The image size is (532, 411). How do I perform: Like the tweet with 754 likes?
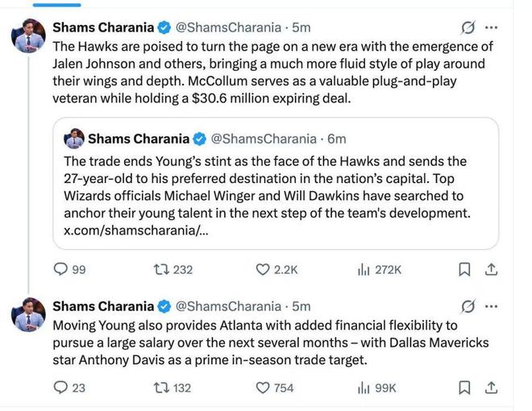(263, 388)
